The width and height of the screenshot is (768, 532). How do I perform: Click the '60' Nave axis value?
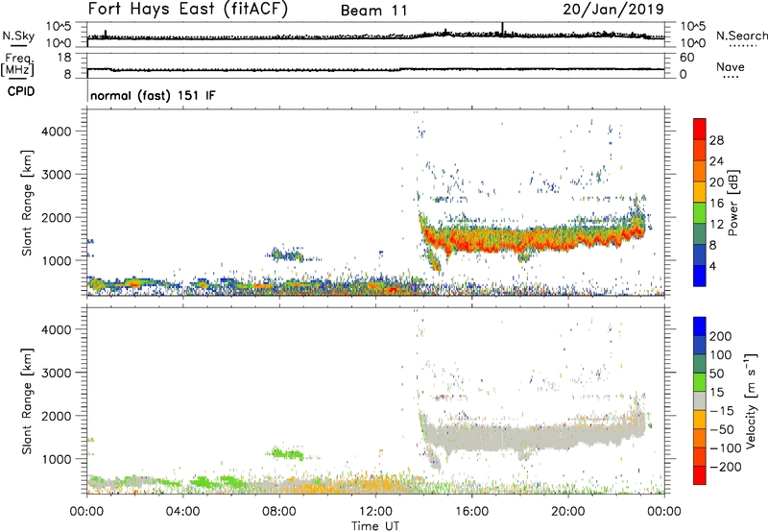pos(687,58)
